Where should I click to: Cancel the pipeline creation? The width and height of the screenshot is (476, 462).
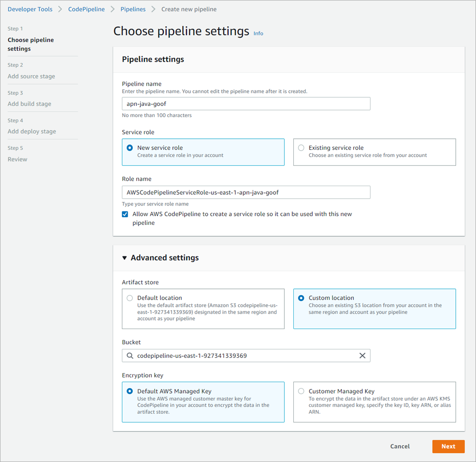[400, 446]
